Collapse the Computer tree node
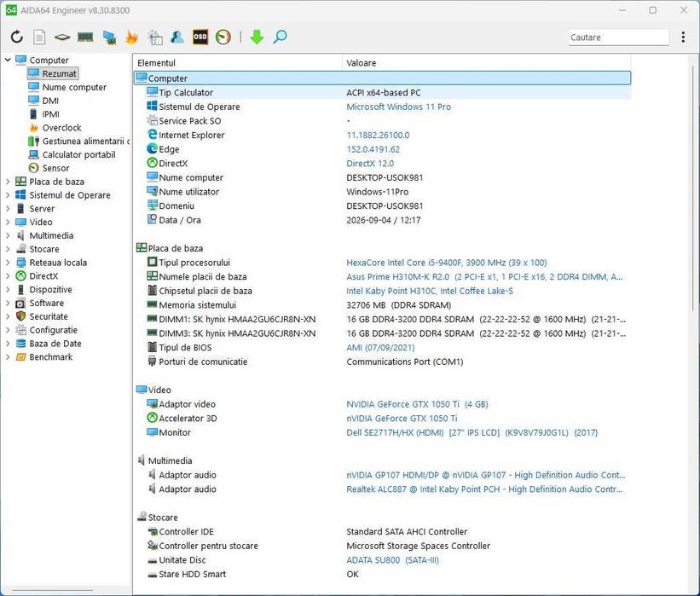Screen dimensions: 700x596 8,60
